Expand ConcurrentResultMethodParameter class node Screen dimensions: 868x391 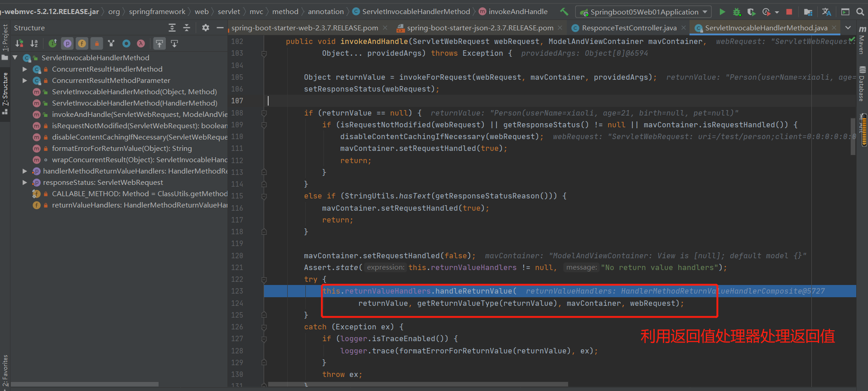(x=25, y=80)
